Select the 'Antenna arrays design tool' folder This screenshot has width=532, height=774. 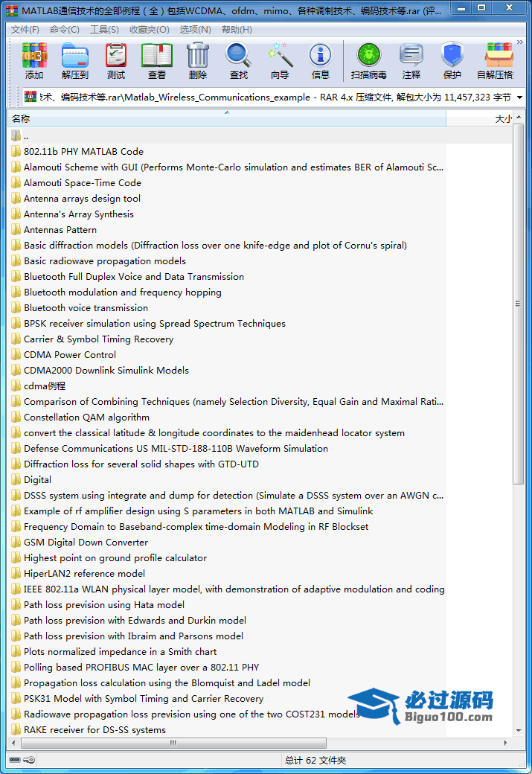coord(82,199)
